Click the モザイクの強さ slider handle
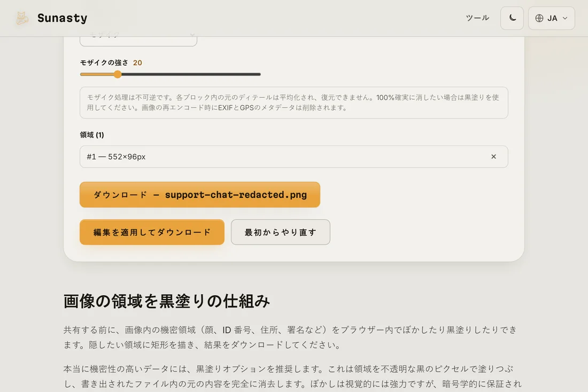588x392 pixels. pos(118,74)
